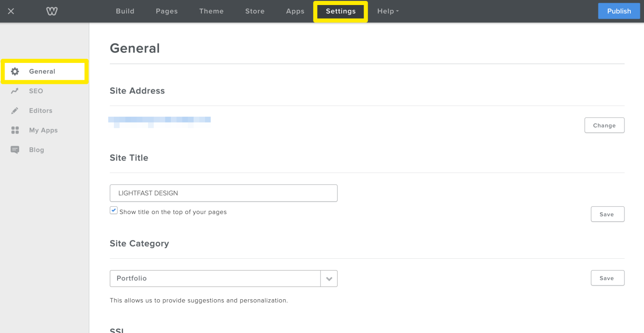Publish the site
Screen dimensions: 644x333
(619, 11)
